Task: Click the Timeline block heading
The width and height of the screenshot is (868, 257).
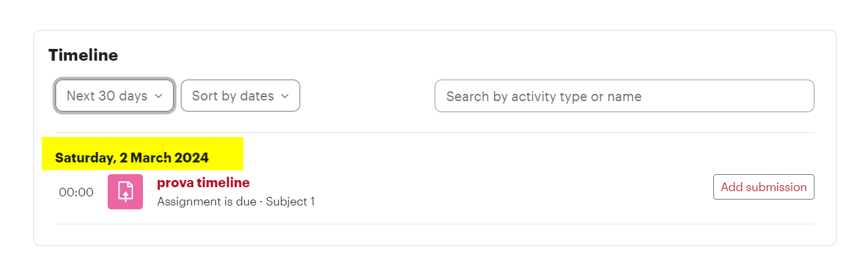Action: [x=84, y=55]
